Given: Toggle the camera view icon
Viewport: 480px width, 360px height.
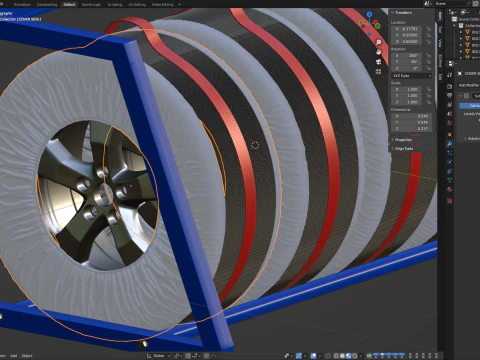Looking at the screenshot, I should point(378,62).
